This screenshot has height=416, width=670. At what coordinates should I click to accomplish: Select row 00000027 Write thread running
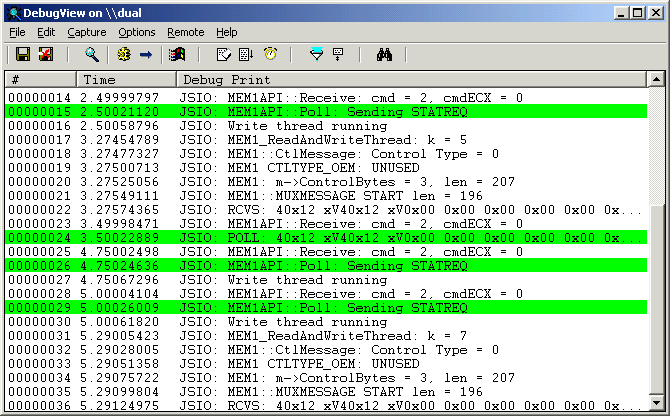(x=326, y=280)
